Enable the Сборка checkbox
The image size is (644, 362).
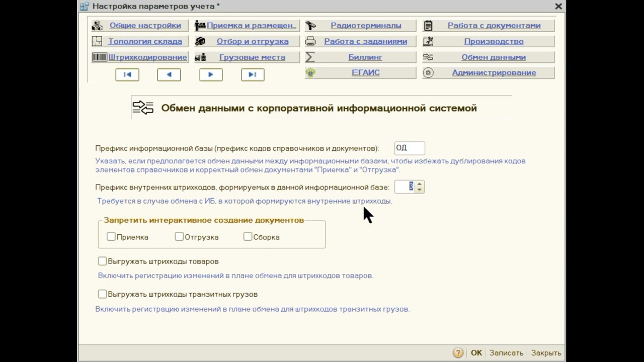(248, 236)
